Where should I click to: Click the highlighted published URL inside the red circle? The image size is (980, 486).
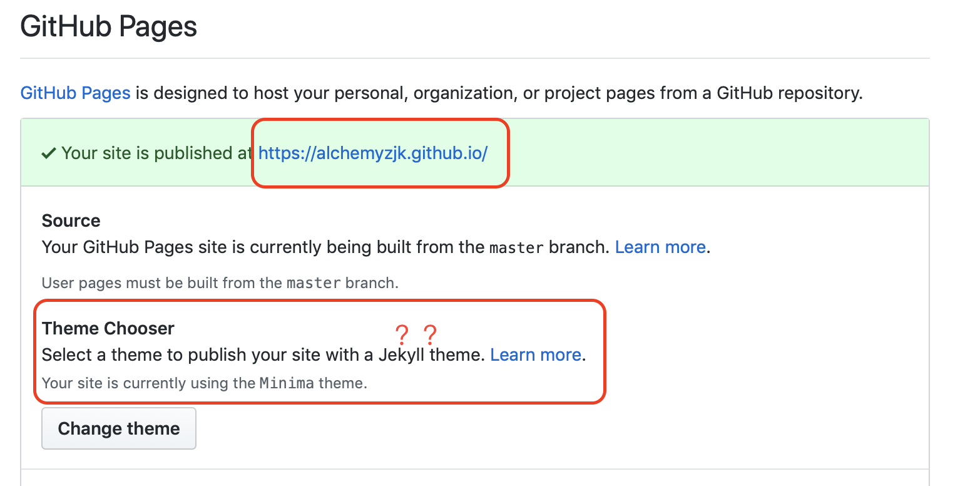click(373, 152)
